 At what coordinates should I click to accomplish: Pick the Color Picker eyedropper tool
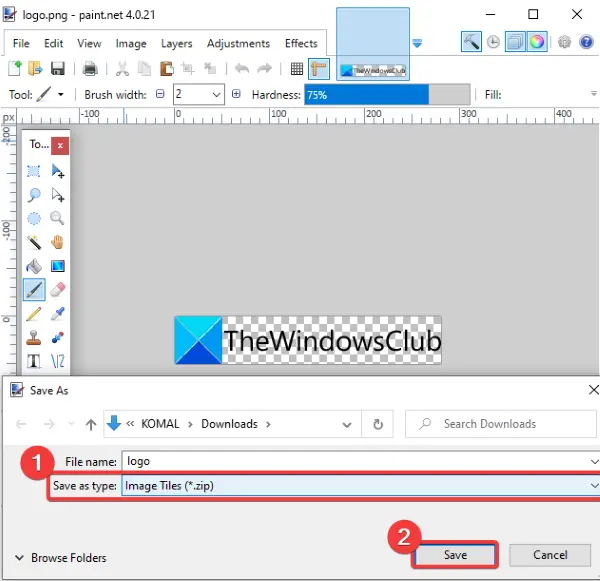(57, 313)
